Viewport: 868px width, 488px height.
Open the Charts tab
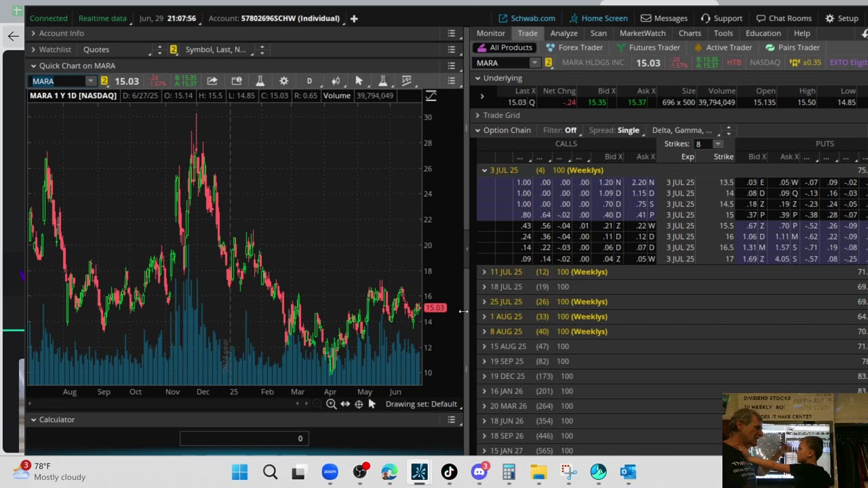point(690,33)
